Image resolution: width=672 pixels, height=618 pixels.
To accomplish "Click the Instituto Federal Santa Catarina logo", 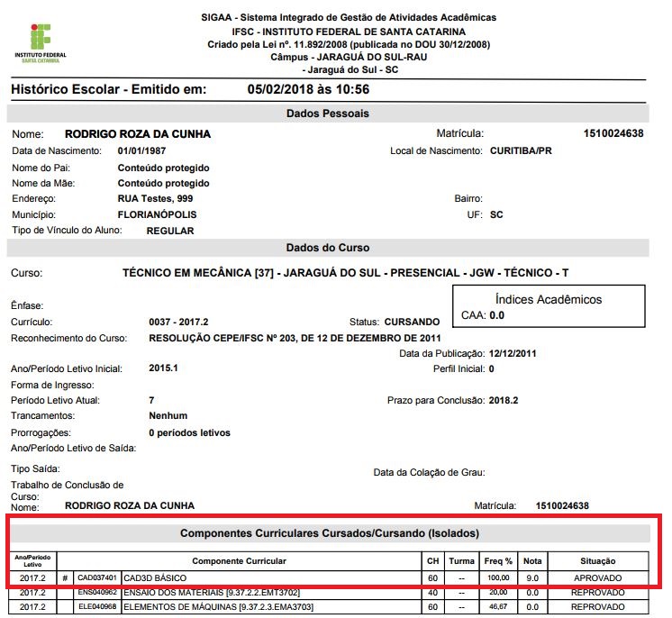I will pyautogui.click(x=41, y=41).
